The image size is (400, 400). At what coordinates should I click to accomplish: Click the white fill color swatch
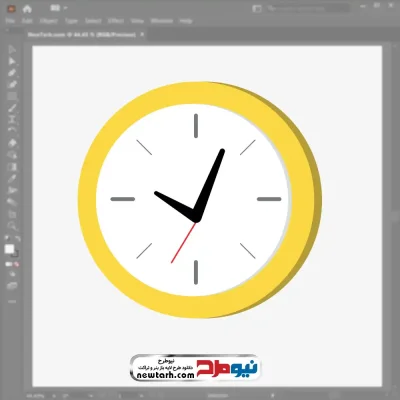click(x=9, y=249)
